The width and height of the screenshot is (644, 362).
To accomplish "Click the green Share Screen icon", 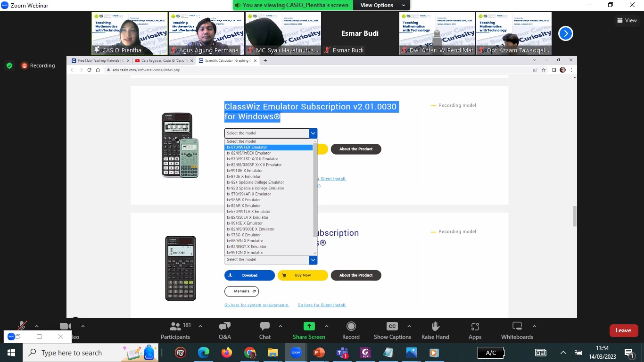I will point(309,326).
